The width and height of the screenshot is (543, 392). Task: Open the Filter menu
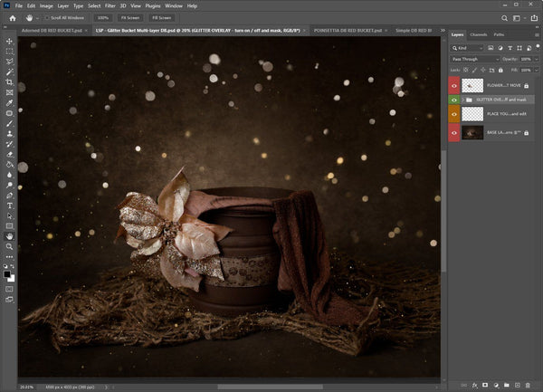pyautogui.click(x=111, y=5)
